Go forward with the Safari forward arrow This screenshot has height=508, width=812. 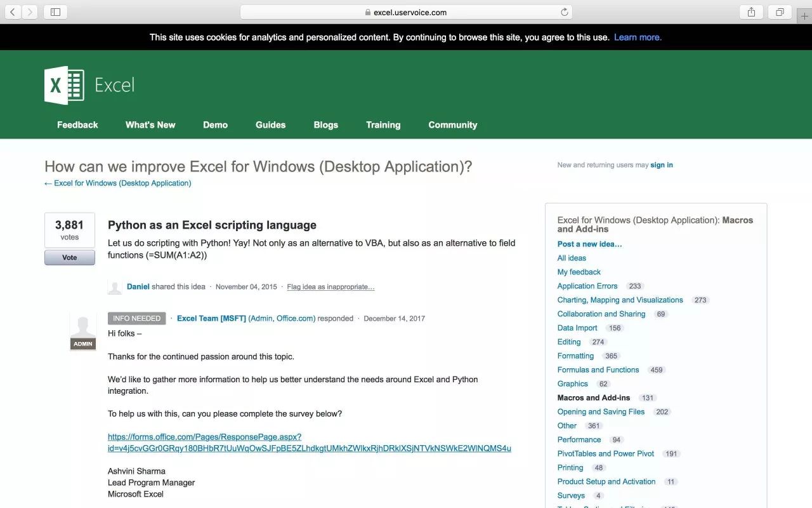pyautogui.click(x=30, y=12)
